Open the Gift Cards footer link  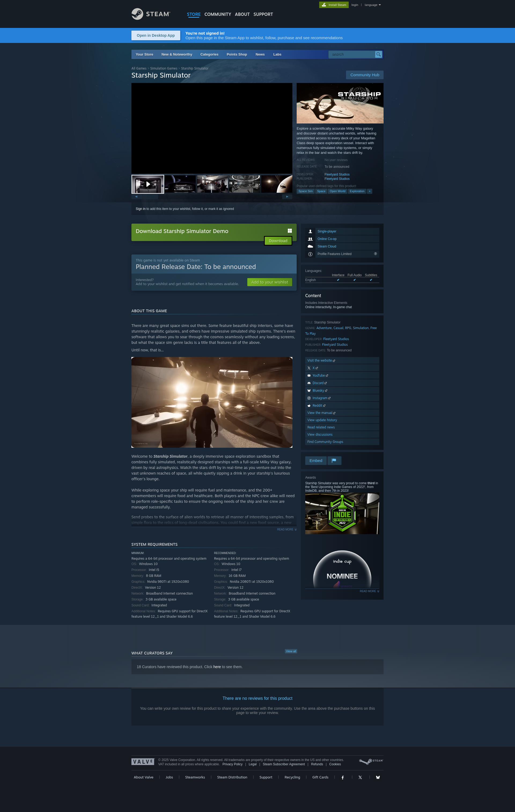click(x=320, y=777)
